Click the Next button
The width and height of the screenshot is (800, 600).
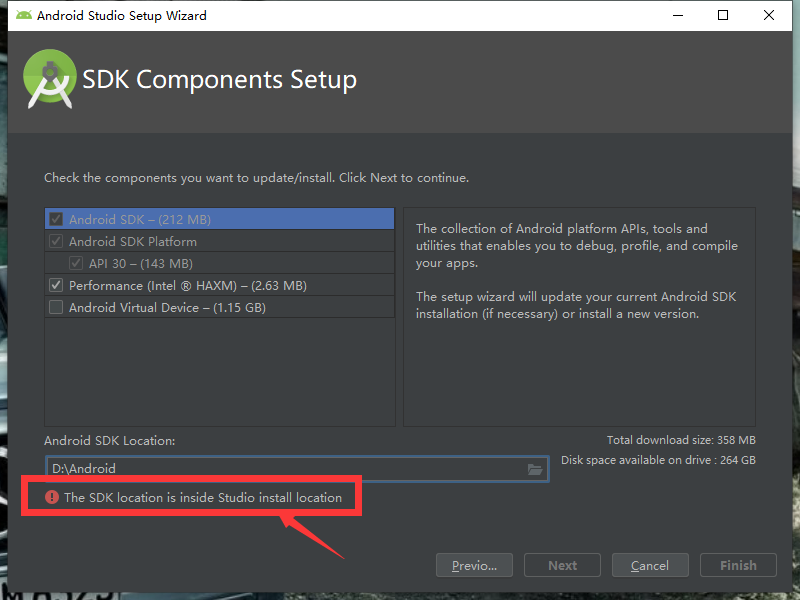(562, 565)
